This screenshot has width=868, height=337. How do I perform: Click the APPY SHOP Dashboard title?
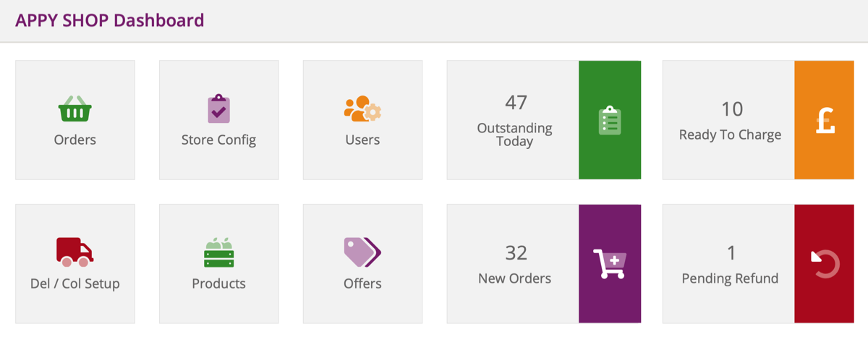coord(110,20)
